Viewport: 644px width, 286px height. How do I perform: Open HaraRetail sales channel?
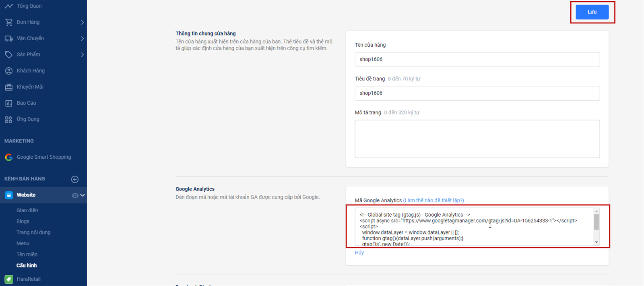click(29, 279)
